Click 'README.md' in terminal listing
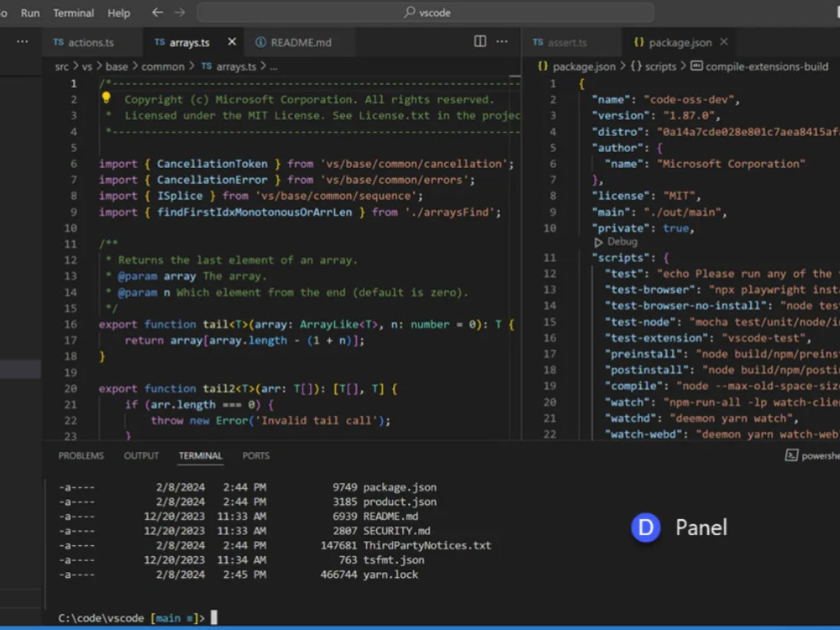 (391, 516)
